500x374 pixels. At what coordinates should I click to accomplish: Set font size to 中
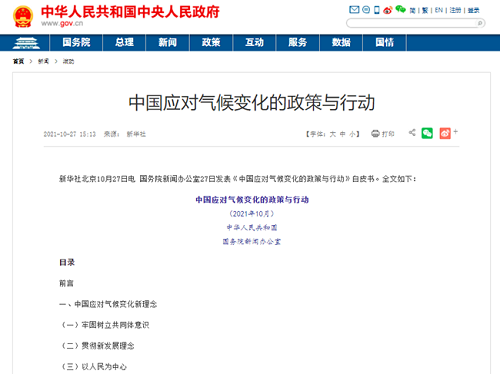342,134
